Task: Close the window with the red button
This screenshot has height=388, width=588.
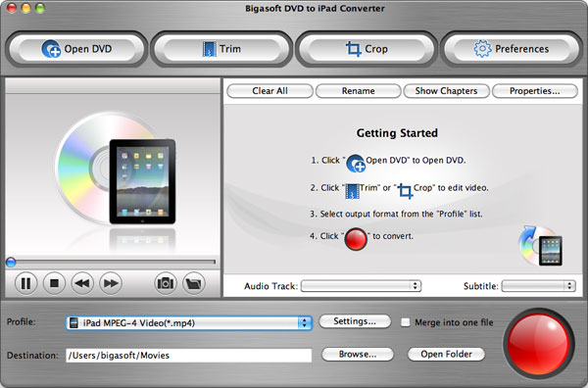Action: (x=12, y=8)
